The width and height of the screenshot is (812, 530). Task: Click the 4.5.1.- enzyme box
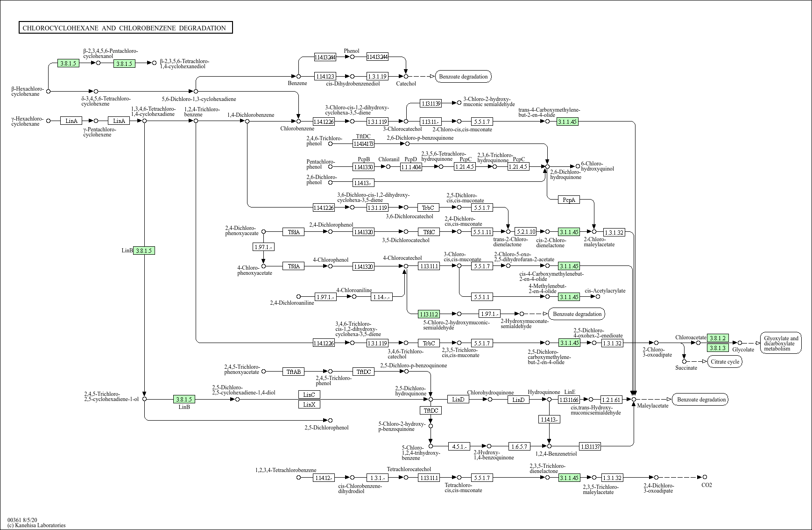coord(459,446)
